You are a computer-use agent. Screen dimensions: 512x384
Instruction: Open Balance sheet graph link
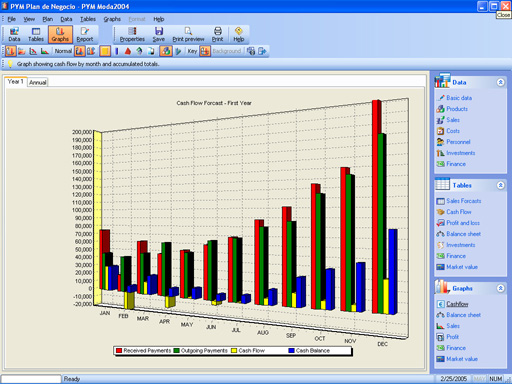coord(463,315)
